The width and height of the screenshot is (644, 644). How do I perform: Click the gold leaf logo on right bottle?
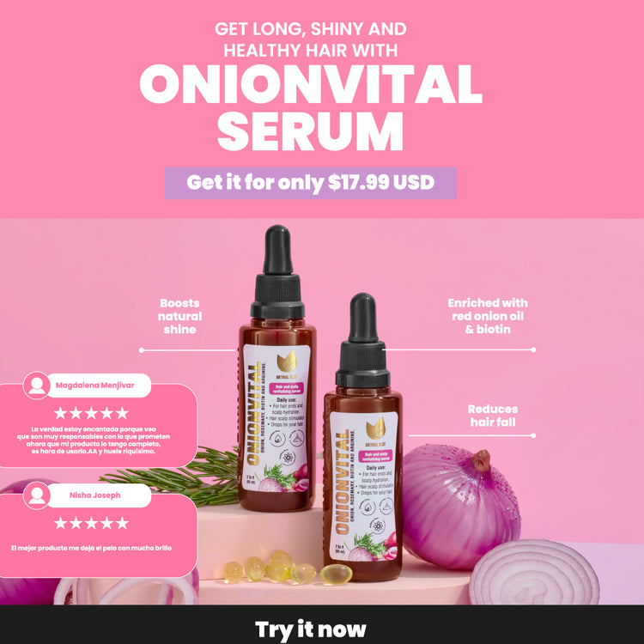375,428
